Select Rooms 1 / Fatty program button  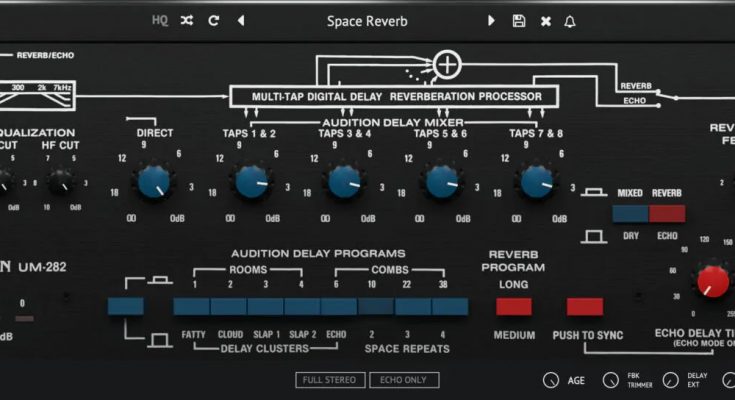(192, 307)
